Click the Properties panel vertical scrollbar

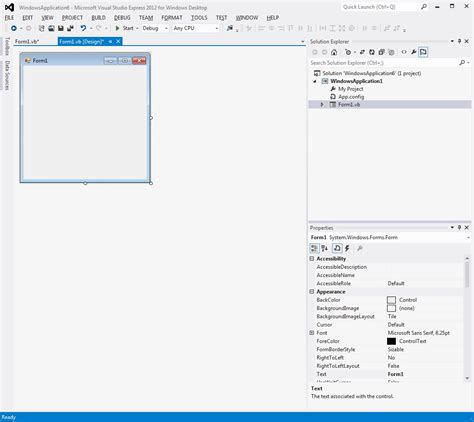coord(467,318)
